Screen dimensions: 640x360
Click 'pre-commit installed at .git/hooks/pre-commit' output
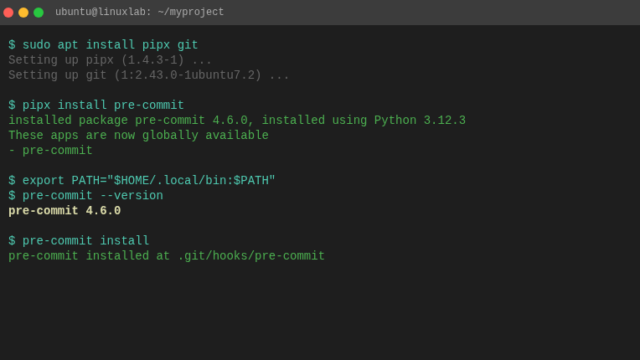(167, 256)
